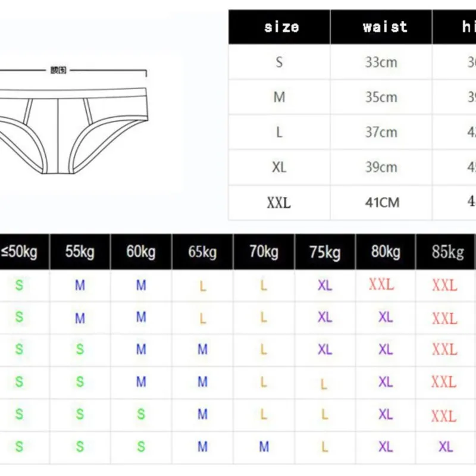Select purple XL in 85kg bottom row

pyautogui.click(x=446, y=447)
